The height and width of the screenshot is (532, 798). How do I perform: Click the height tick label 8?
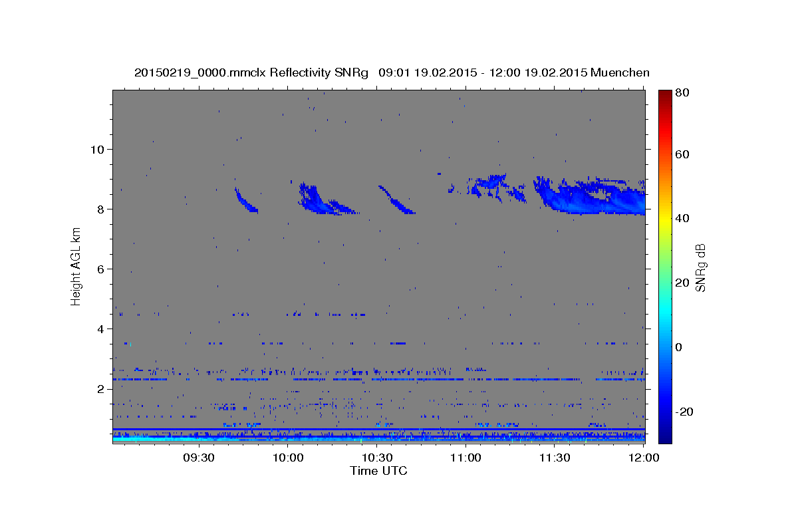pyautogui.click(x=102, y=209)
